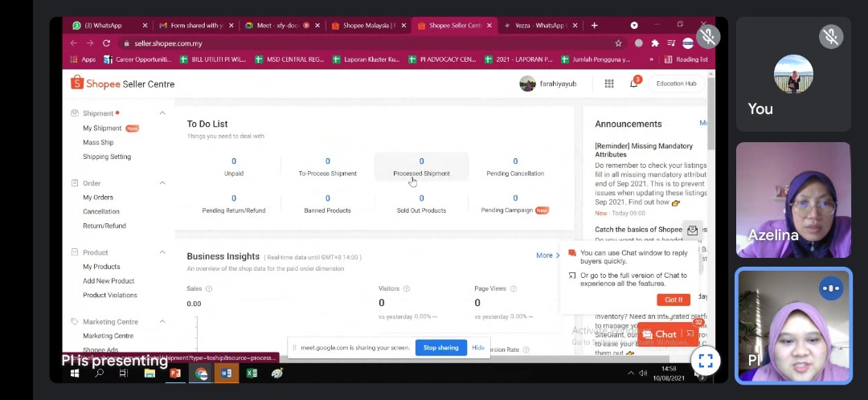
Task: Open the Reading list
Action: click(686, 59)
